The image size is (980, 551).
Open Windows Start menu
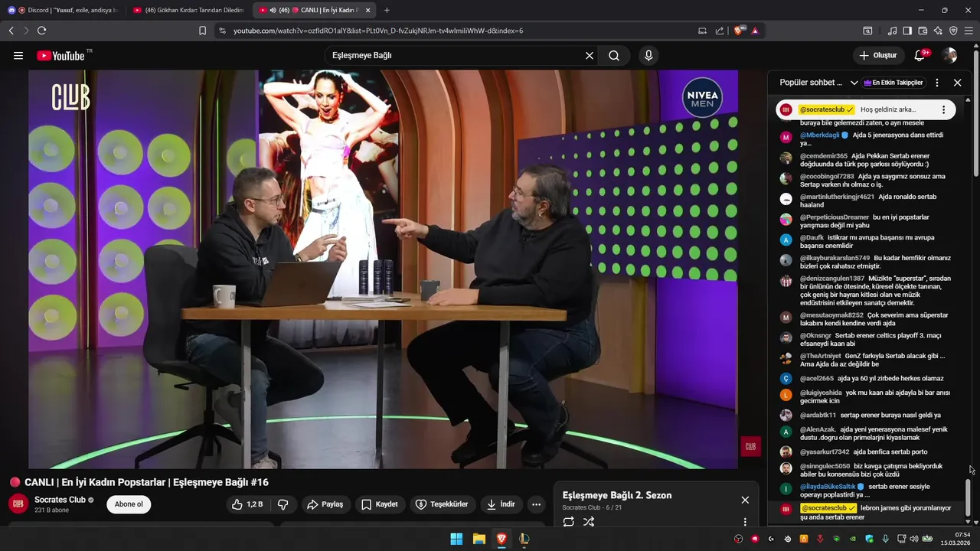tap(456, 539)
